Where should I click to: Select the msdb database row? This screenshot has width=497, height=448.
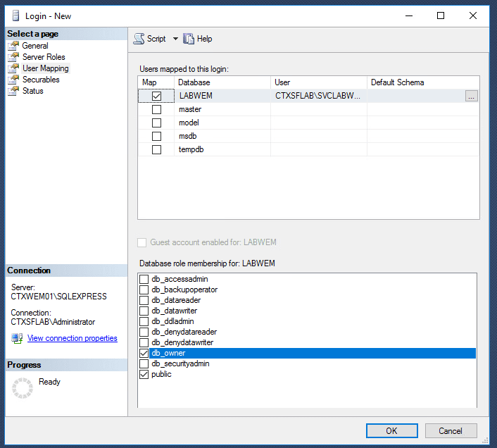[308, 136]
